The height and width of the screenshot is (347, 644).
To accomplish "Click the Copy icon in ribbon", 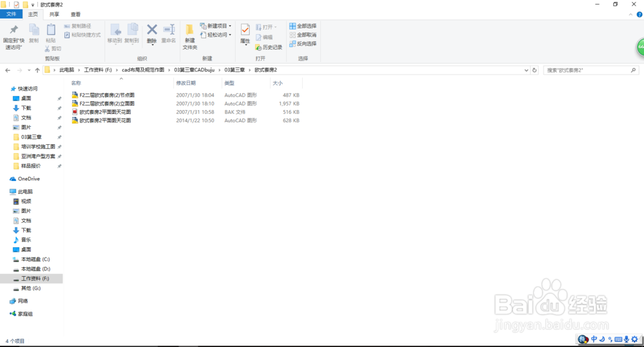I will [x=33, y=30].
